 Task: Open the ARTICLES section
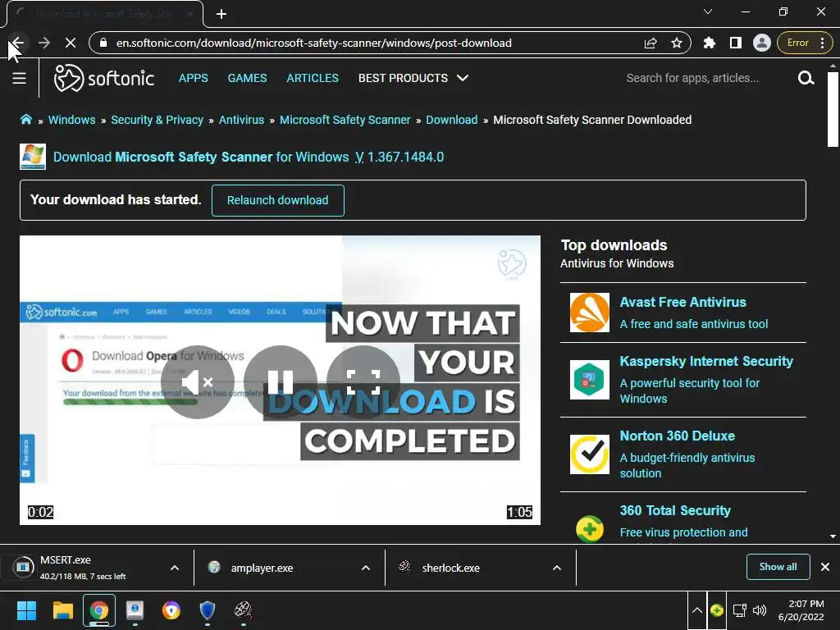(313, 78)
